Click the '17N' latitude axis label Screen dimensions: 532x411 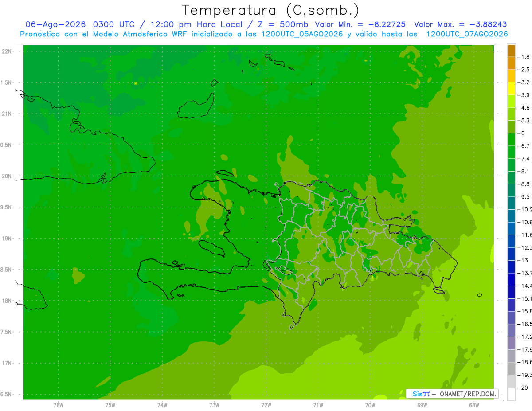pyautogui.click(x=7, y=363)
